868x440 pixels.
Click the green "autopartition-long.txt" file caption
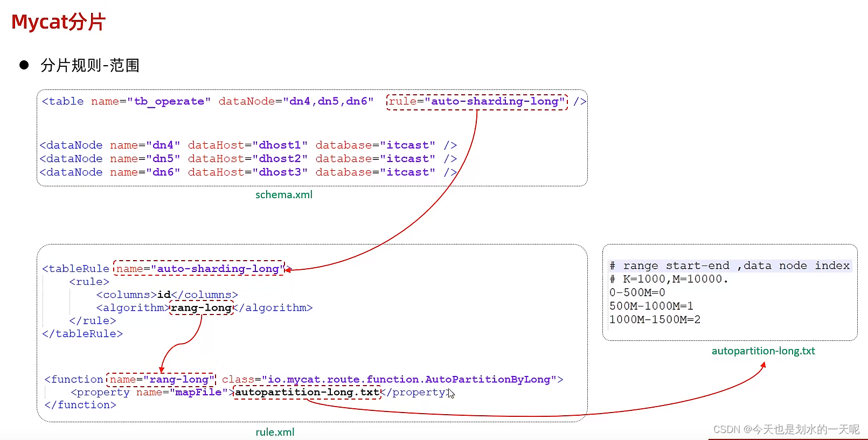click(763, 351)
